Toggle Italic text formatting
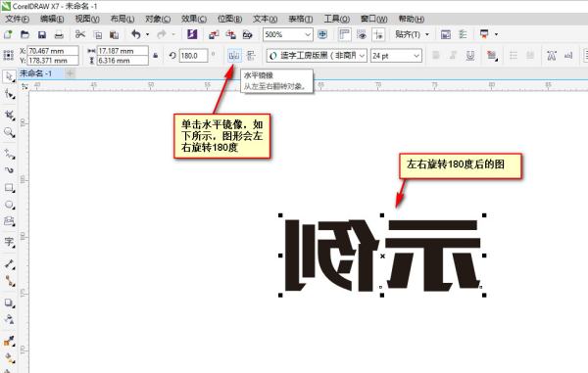 tap(453, 56)
